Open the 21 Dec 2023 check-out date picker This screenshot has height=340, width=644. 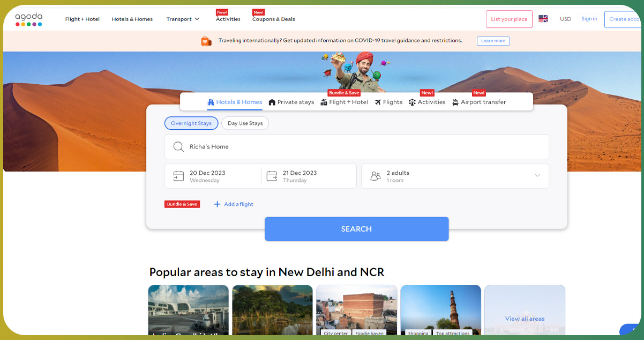309,176
